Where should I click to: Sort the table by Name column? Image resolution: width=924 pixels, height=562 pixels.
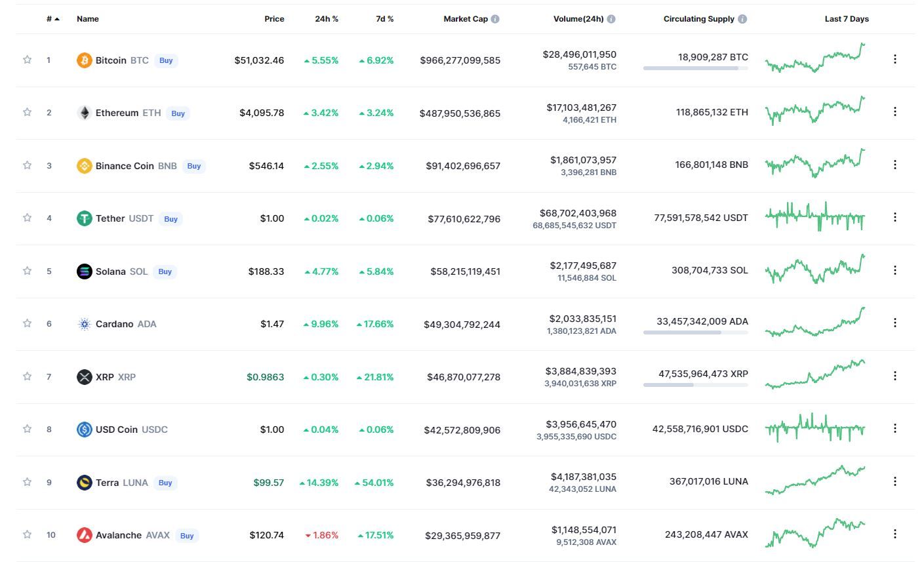click(x=88, y=19)
